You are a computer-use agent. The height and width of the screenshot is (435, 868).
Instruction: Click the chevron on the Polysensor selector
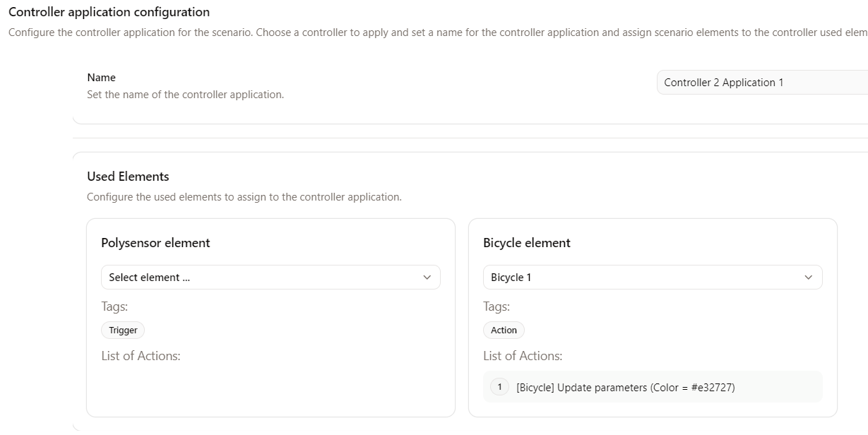(x=427, y=277)
